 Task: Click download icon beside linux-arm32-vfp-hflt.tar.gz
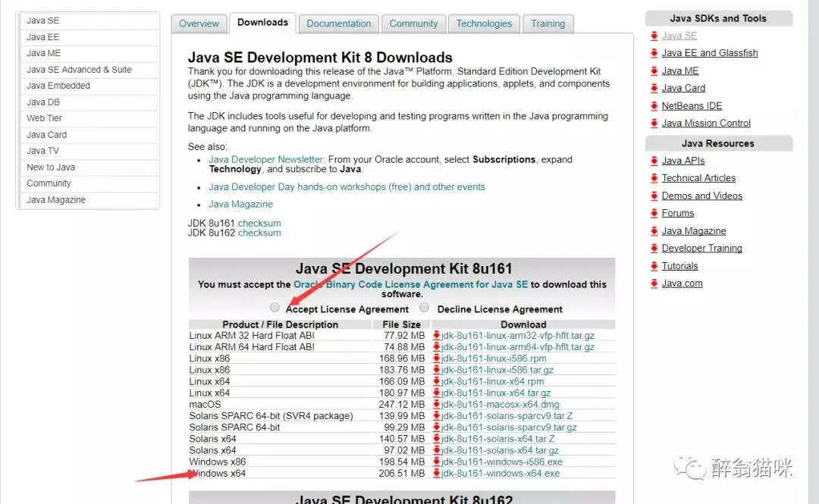(x=436, y=335)
